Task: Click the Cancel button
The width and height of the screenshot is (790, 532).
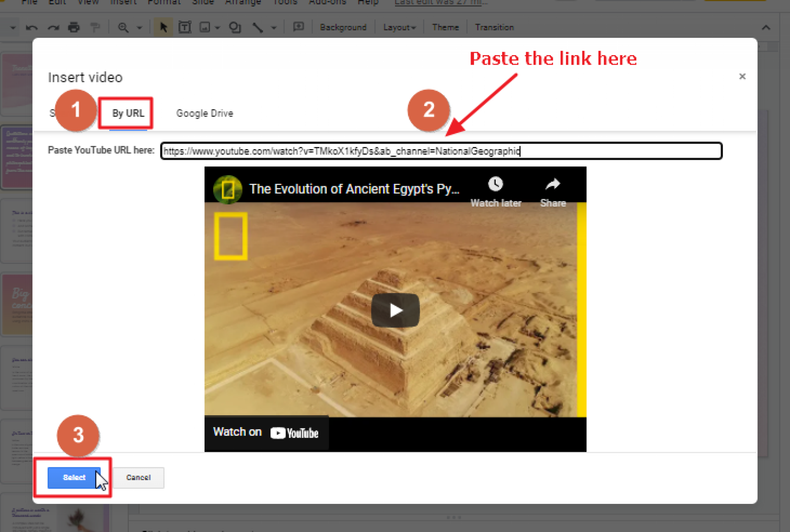Action: pos(139,477)
